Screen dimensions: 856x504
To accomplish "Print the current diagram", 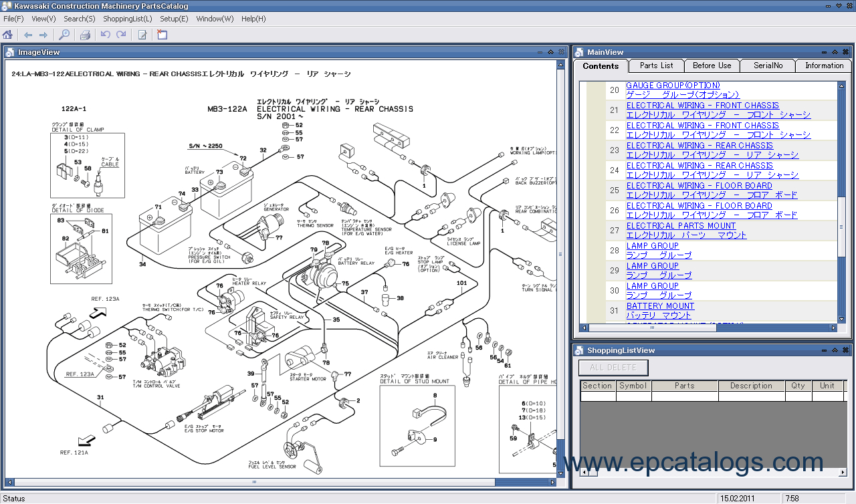I will point(85,35).
